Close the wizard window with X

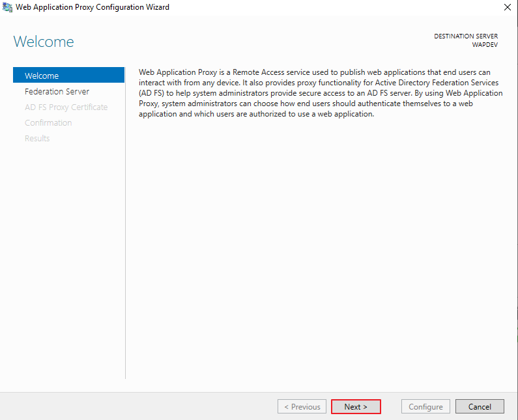pos(508,7)
